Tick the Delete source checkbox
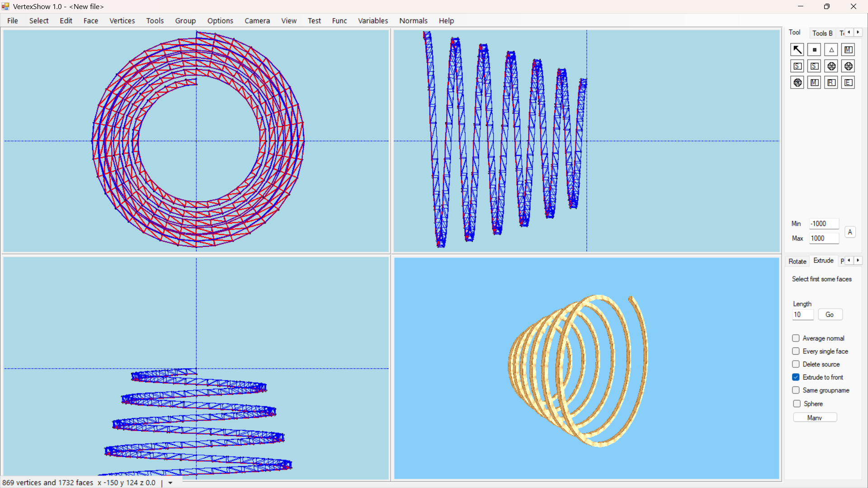Screen dimensions: 868x488 [x=796, y=364]
